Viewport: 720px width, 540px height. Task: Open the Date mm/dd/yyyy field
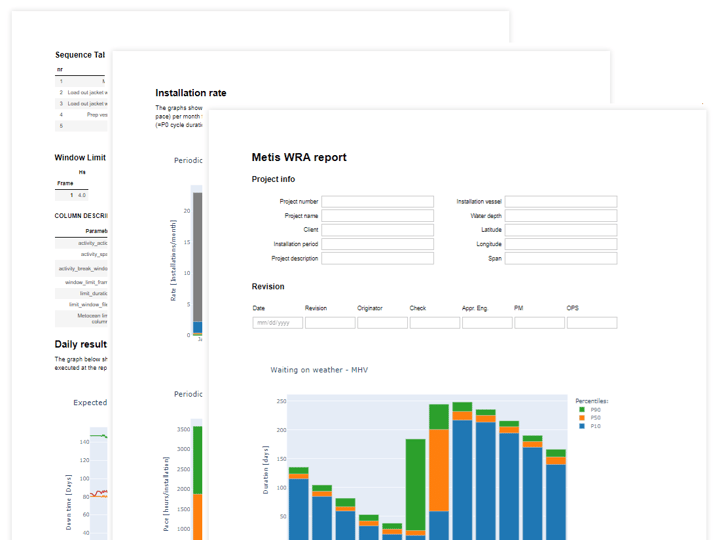(x=278, y=323)
